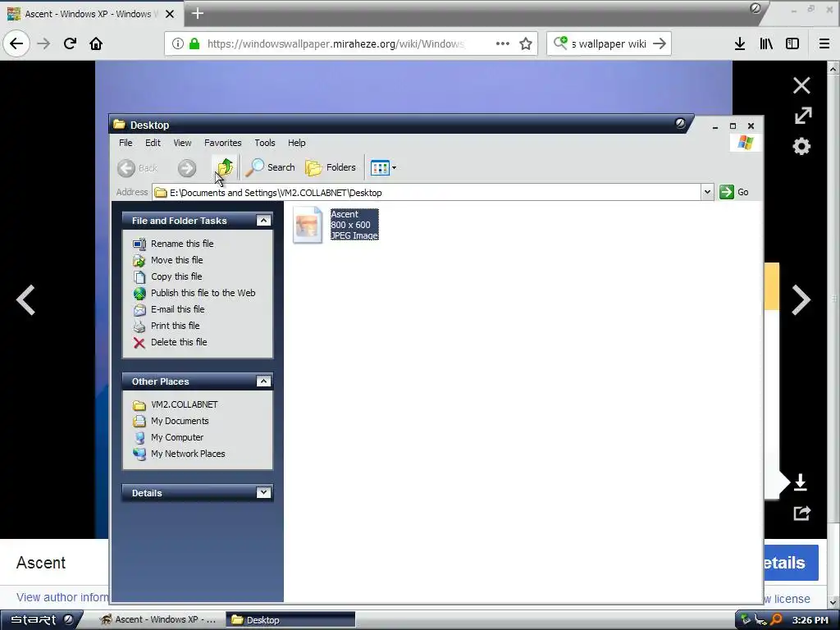
Task: Show the Folders tree pane
Action: [x=331, y=167]
